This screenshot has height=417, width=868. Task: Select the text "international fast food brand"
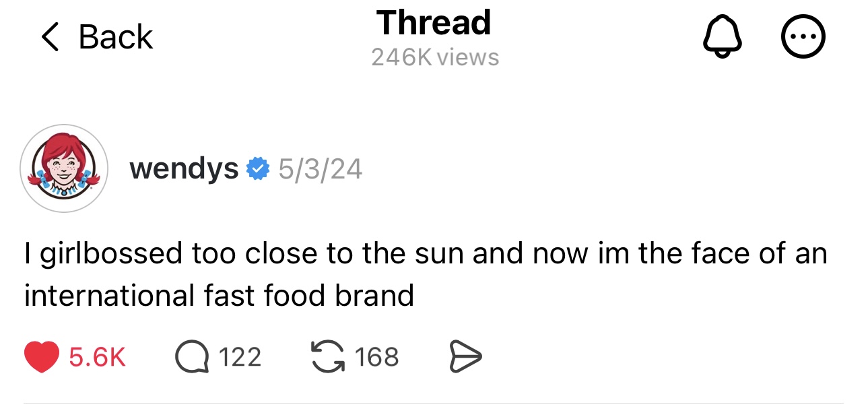[x=219, y=296]
